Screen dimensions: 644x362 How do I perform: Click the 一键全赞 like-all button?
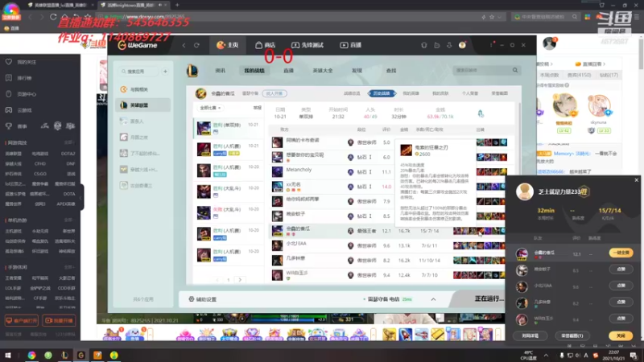click(621, 253)
